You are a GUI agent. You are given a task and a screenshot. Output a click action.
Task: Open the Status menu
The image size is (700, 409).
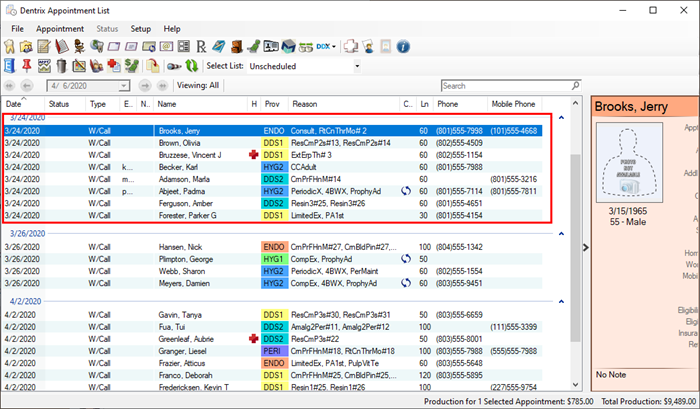click(107, 29)
